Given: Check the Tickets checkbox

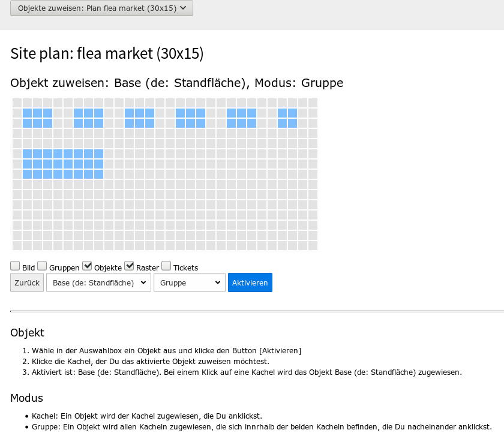Looking at the screenshot, I should click(x=166, y=266).
